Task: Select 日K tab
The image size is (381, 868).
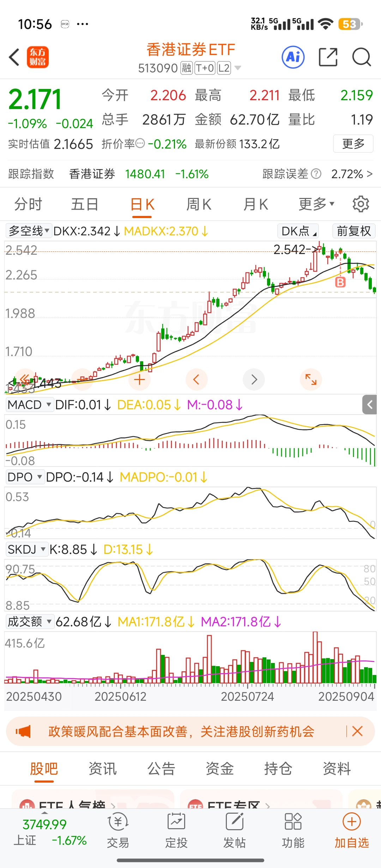Action: coord(142,204)
